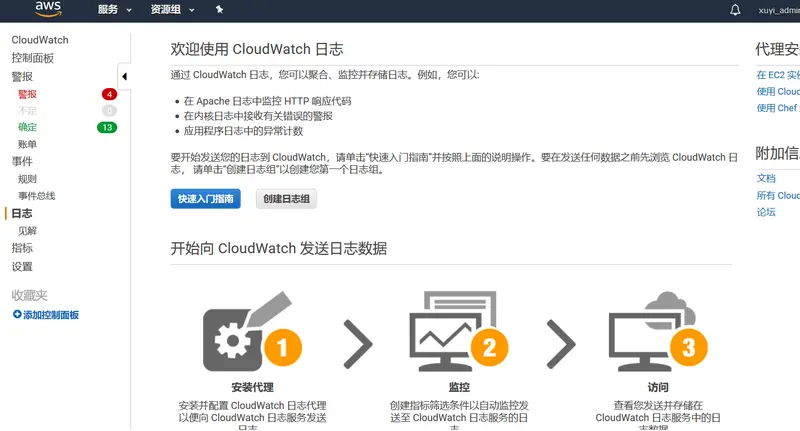Select 账单 in the sidebar
The image size is (800, 431).
pyautogui.click(x=28, y=144)
